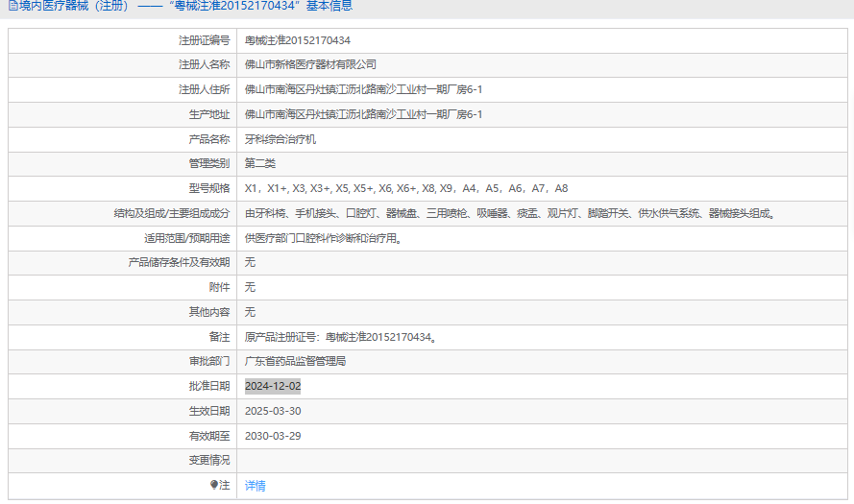Click the 注册人住所 address value

click(x=363, y=90)
